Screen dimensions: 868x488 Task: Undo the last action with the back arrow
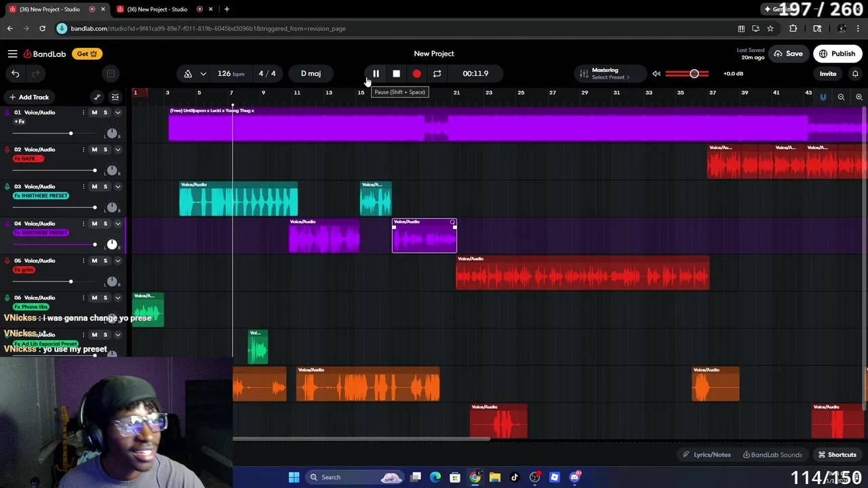click(x=15, y=73)
